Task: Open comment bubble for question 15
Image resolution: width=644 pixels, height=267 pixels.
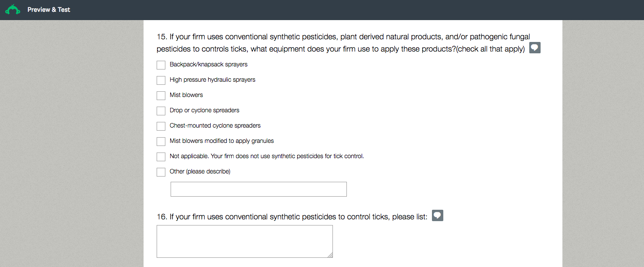Action: click(x=535, y=48)
